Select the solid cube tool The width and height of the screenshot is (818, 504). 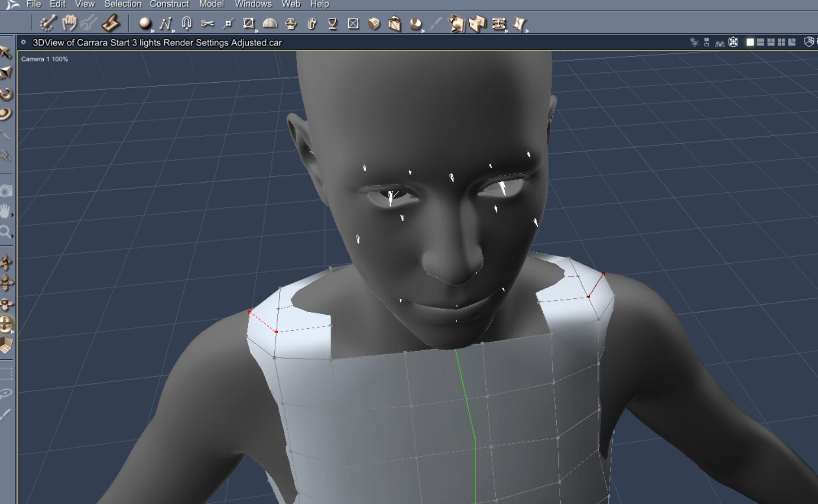[x=374, y=23]
